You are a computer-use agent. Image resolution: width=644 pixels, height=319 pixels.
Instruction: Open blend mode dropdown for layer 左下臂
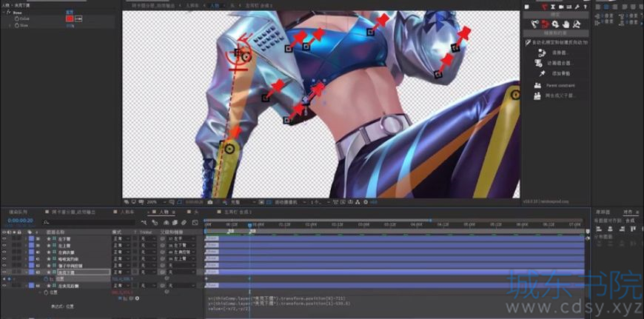121,238
